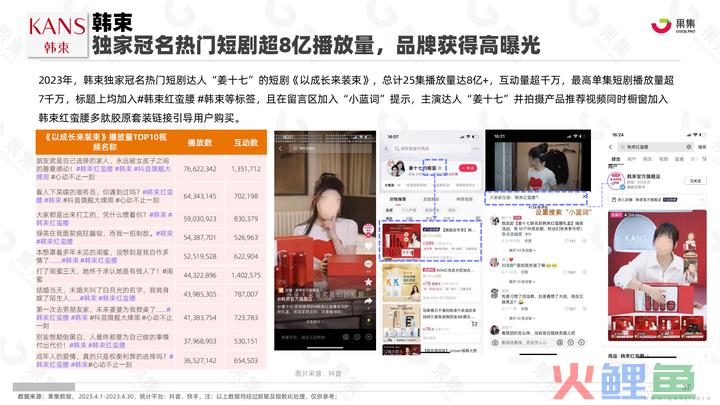Screen dimensions: 720x405
Task: Click play count 43,985,305
Action: pyautogui.click(x=200, y=294)
